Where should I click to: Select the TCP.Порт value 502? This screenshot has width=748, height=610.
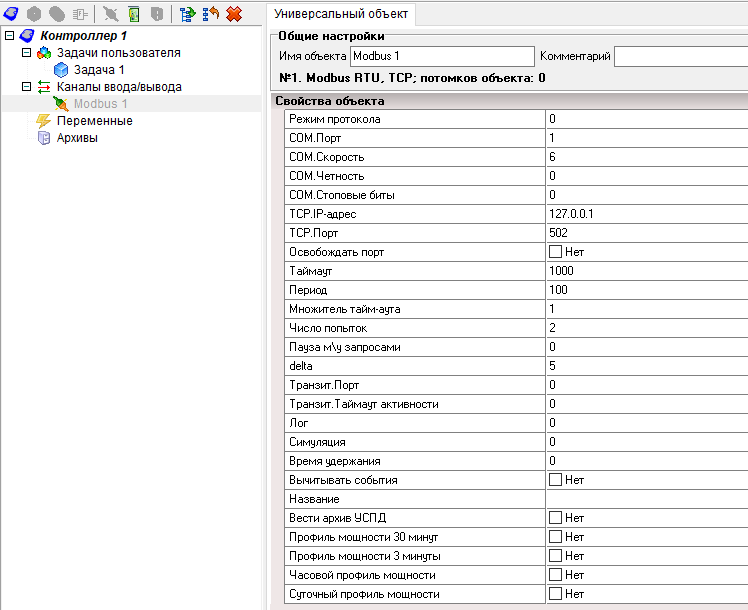pyautogui.click(x=647, y=233)
